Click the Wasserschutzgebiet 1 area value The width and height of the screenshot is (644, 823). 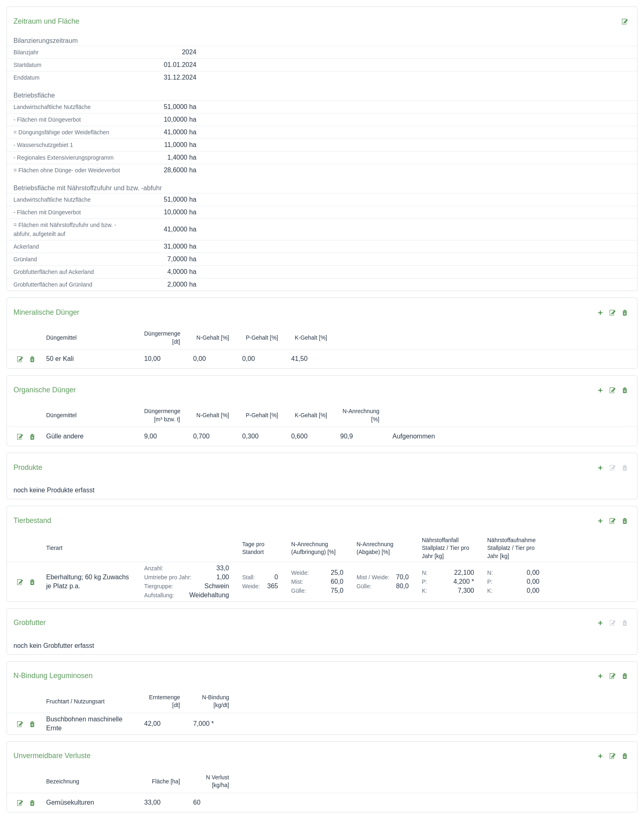tap(180, 145)
